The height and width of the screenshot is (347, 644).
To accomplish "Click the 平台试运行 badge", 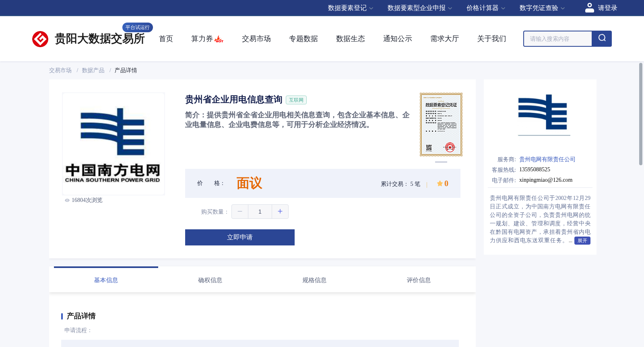I will 138,27.
